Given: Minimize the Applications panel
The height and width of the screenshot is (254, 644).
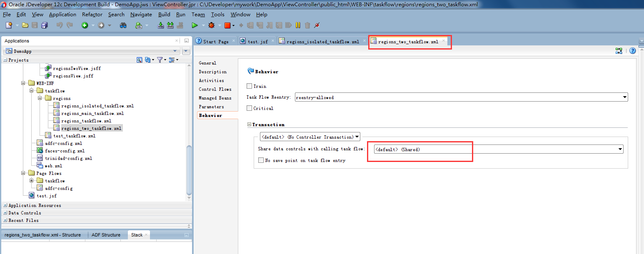Looking at the screenshot, I should click(x=187, y=41).
